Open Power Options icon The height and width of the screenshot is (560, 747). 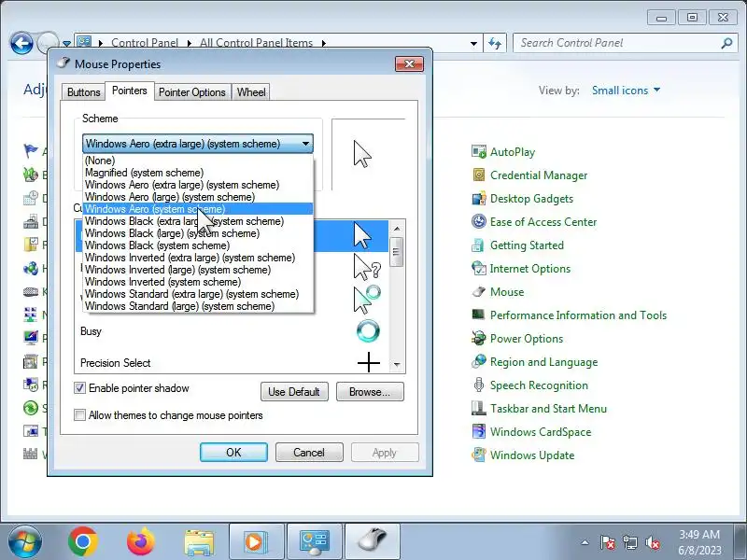point(479,339)
